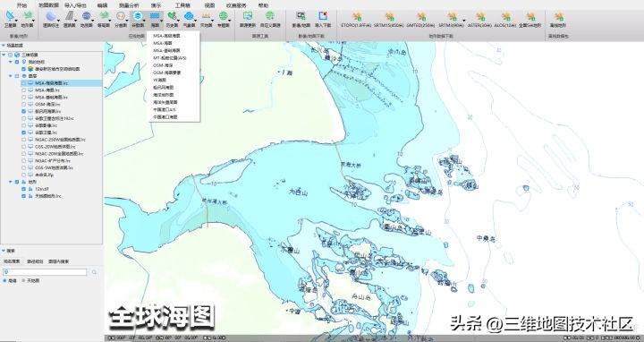Choose OSM-海深 in the chart dropdown list
The image size is (644, 342).
pyautogui.click(x=163, y=65)
